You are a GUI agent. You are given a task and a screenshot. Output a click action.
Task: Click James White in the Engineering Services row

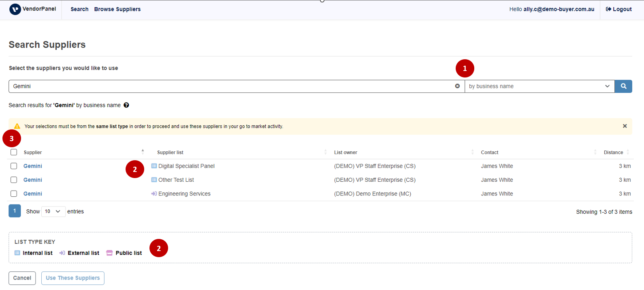(x=497, y=193)
